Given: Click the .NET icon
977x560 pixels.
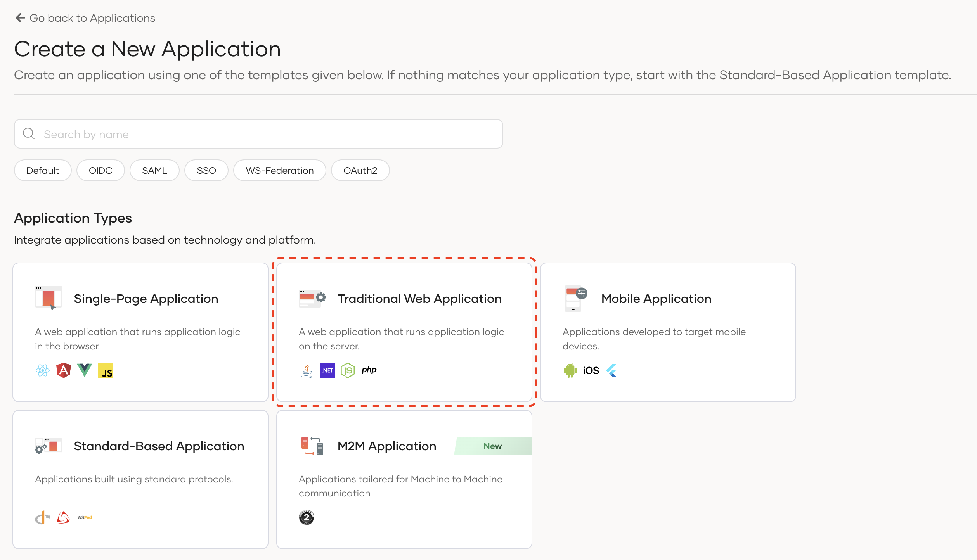Looking at the screenshot, I should click(x=327, y=370).
